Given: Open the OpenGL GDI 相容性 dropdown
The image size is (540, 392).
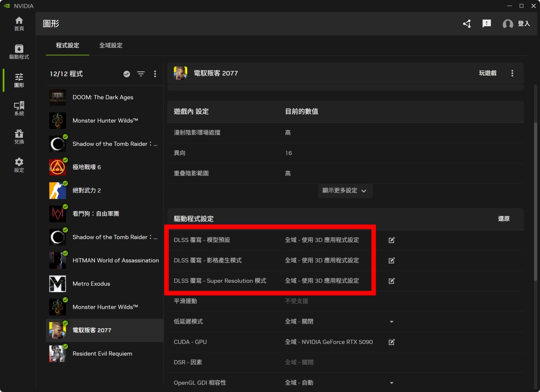Looking at the screenshot, I should tap(391, 382).
